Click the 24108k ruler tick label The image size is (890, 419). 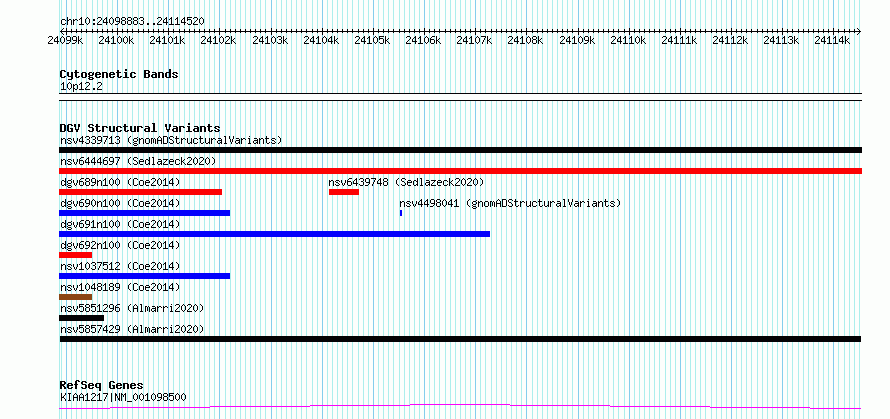(526, 40)
